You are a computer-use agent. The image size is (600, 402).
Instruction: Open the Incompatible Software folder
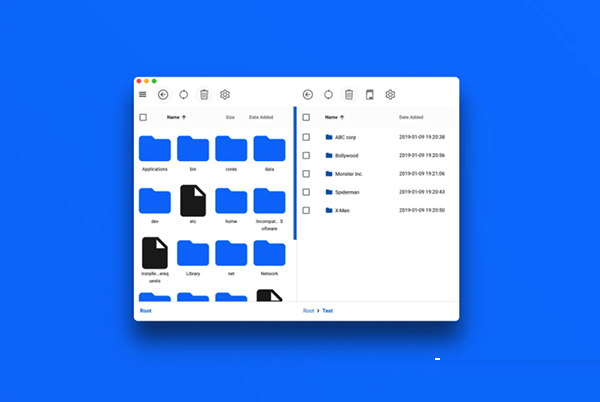(269, 201)
